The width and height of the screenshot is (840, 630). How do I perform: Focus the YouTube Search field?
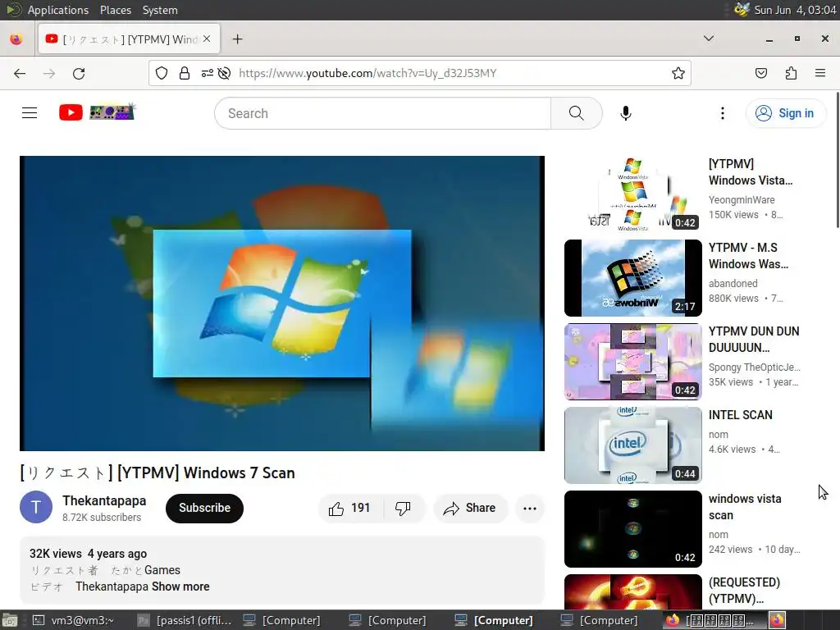coord(382,113)
